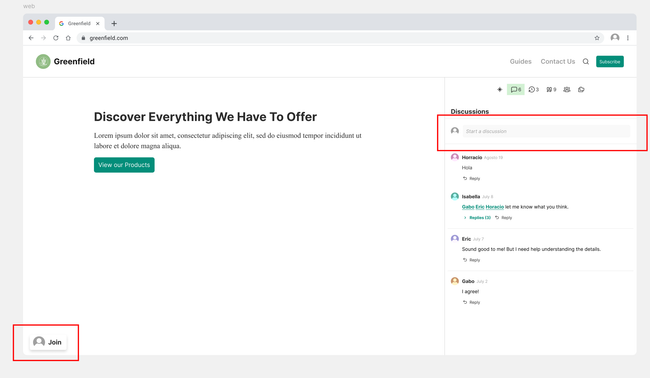Reply to Horracio's comment
Screen dimensions: 650x378
click(x=471, y=179)
